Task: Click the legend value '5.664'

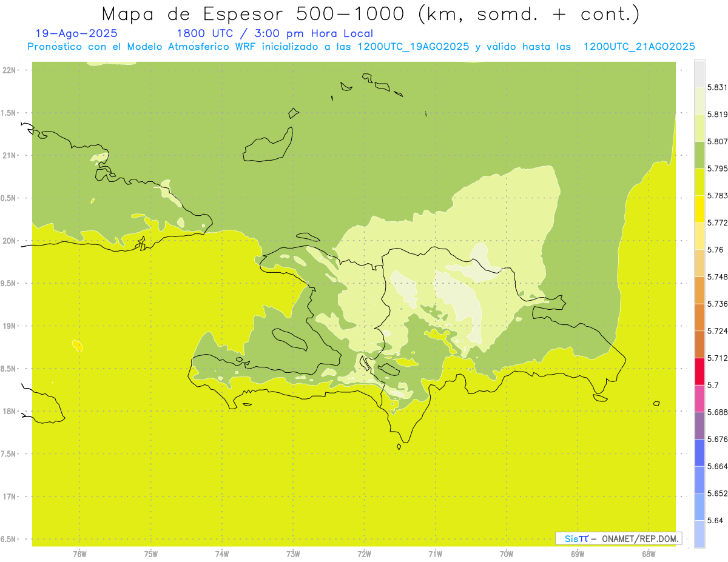Action: coord(717,466)
